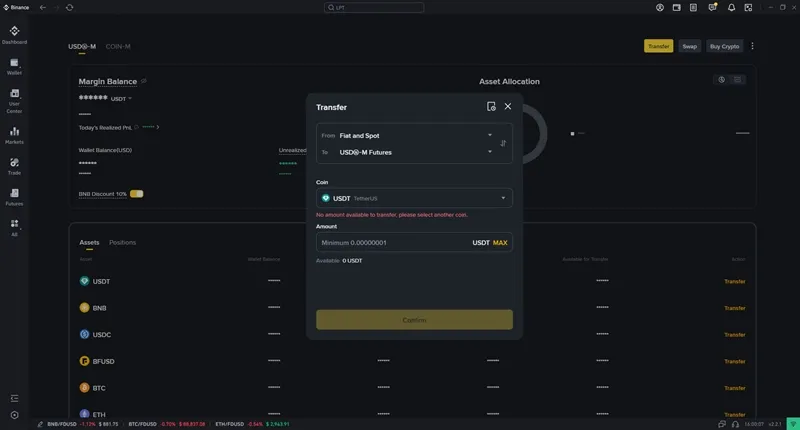Screen dimensions: 800x430
Task: Click the MAX amount link
Action: pyautogui.click(x=500, y=242)
